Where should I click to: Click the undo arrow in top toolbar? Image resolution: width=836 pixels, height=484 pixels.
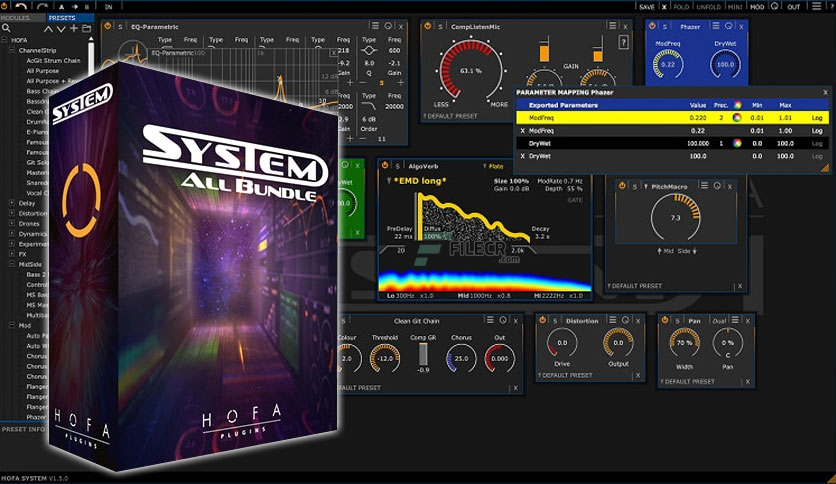21,6
